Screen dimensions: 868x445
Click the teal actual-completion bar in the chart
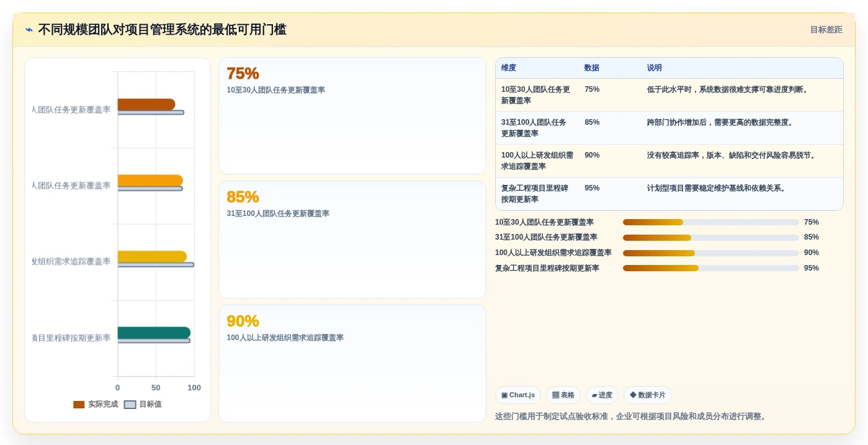pos(154,333)
